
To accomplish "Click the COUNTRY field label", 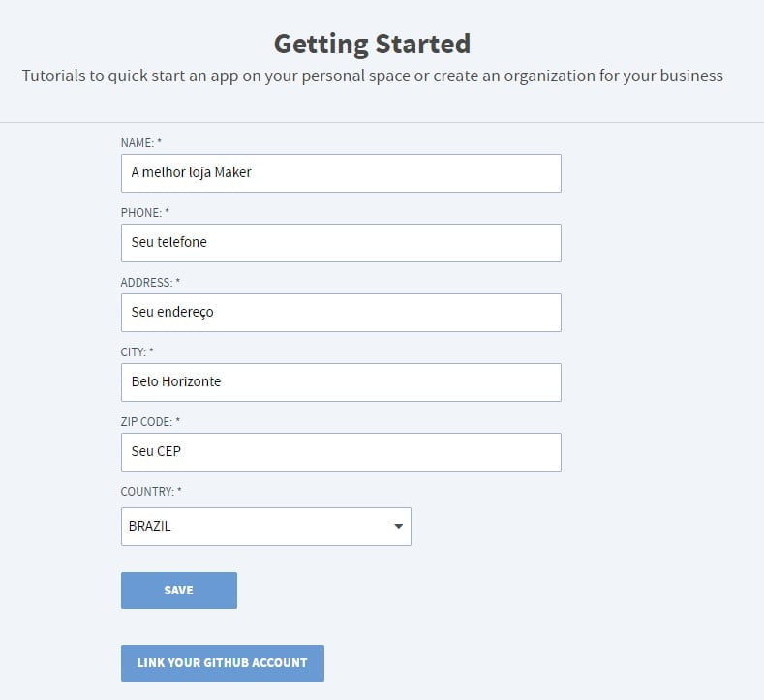I will (150, 491).
